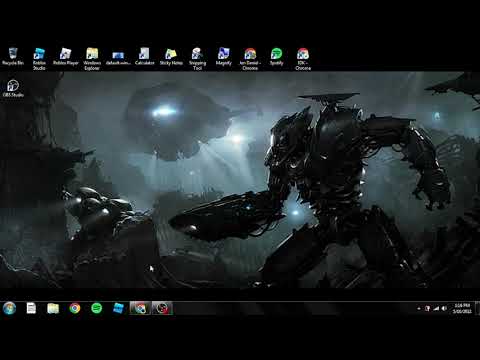Launch Roblox Studio from the desktop
Screen dimensions: 480x360
click(39, 59)
